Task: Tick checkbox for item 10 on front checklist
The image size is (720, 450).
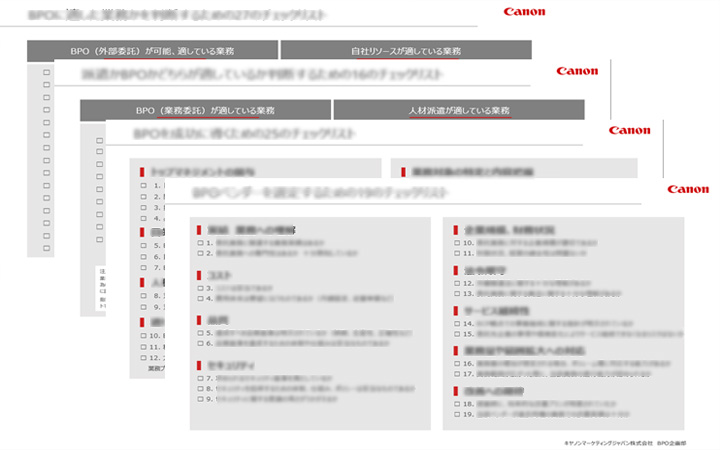Action: tap(455, 243)
